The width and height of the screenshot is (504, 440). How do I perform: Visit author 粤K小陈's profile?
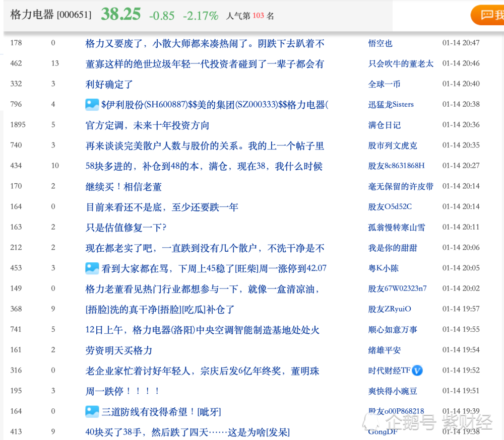(383, 268)
